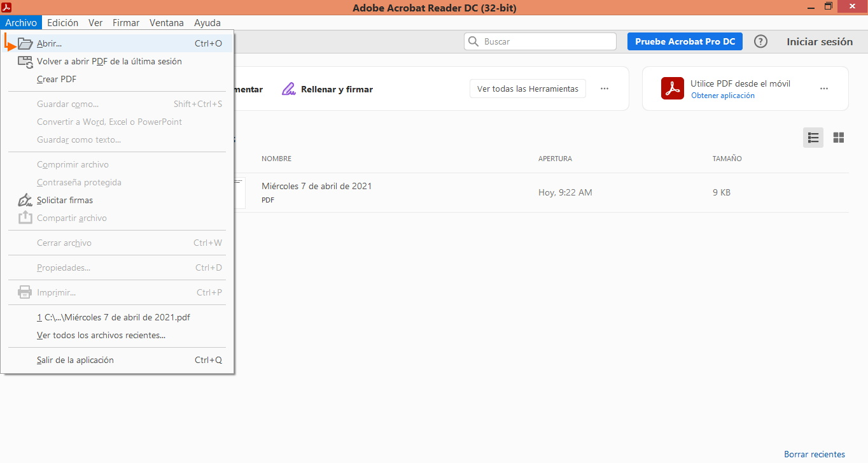Click the Rellenar y firmar tool label
This screenshot has width=868, height=463.
click(x=337, y=89)
